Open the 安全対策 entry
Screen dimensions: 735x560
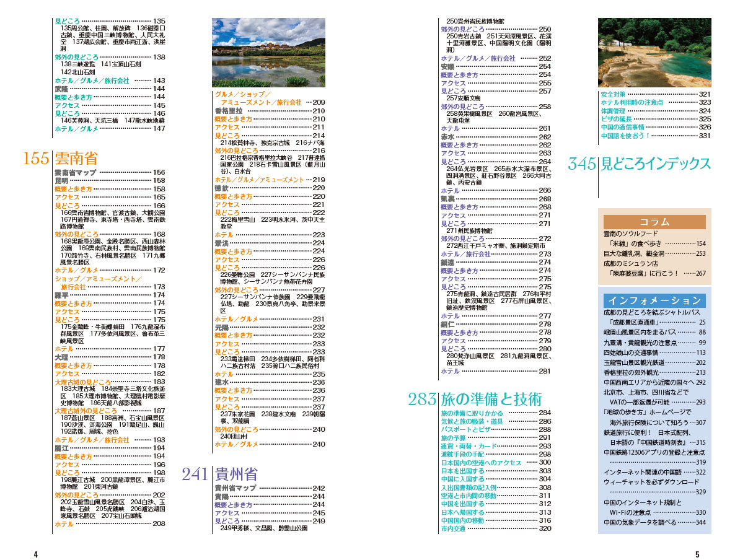point(614,94)
